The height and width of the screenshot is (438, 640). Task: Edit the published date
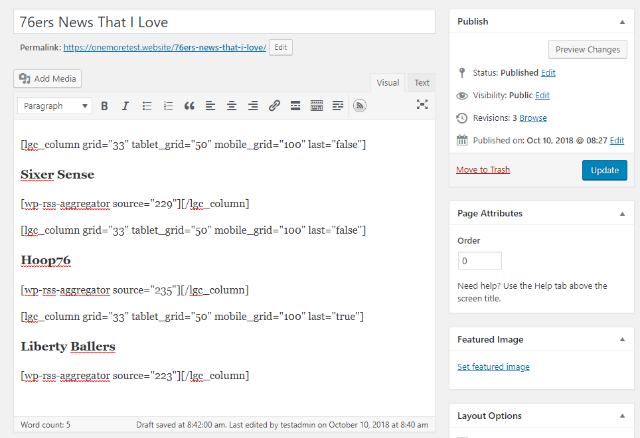click(617, 140)
